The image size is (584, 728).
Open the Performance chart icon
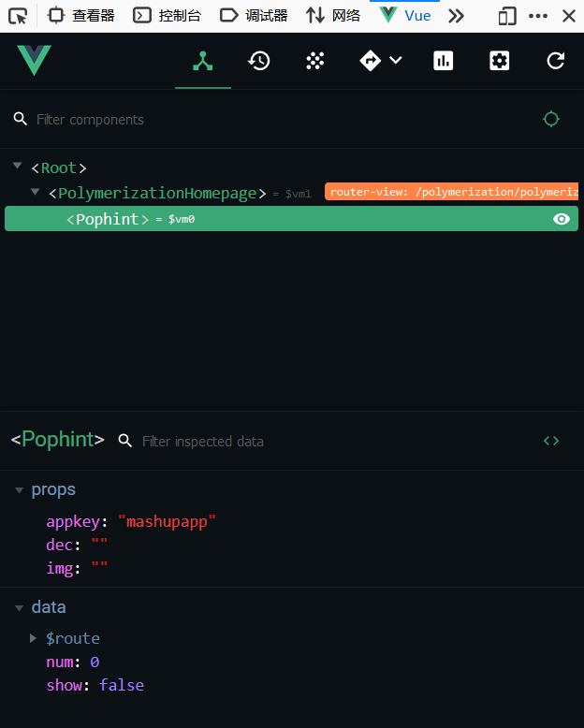[444, 61]
